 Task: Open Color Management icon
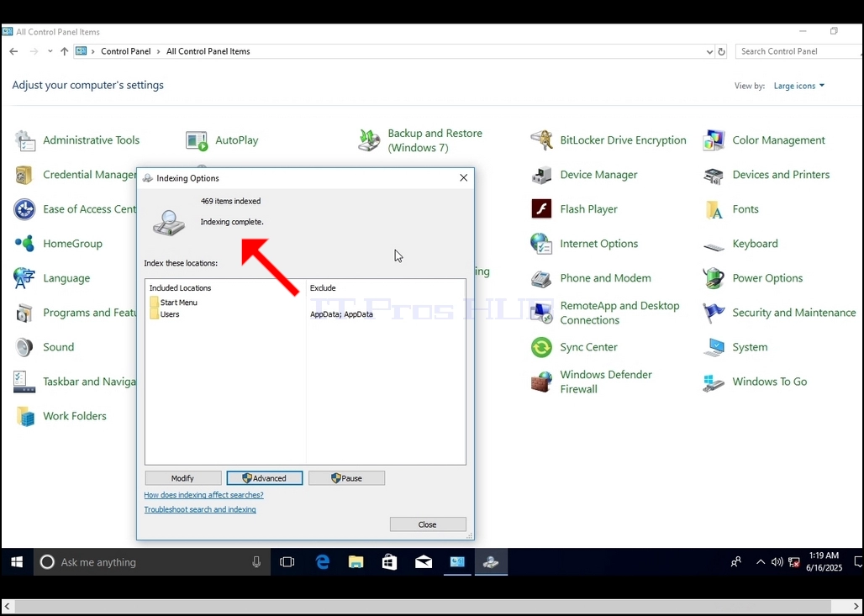[714, 140]
